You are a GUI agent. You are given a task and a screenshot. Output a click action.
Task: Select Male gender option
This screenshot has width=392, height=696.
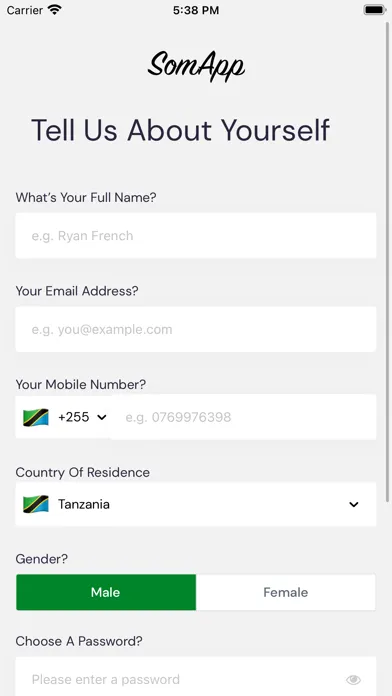click(x=106, y=592)
